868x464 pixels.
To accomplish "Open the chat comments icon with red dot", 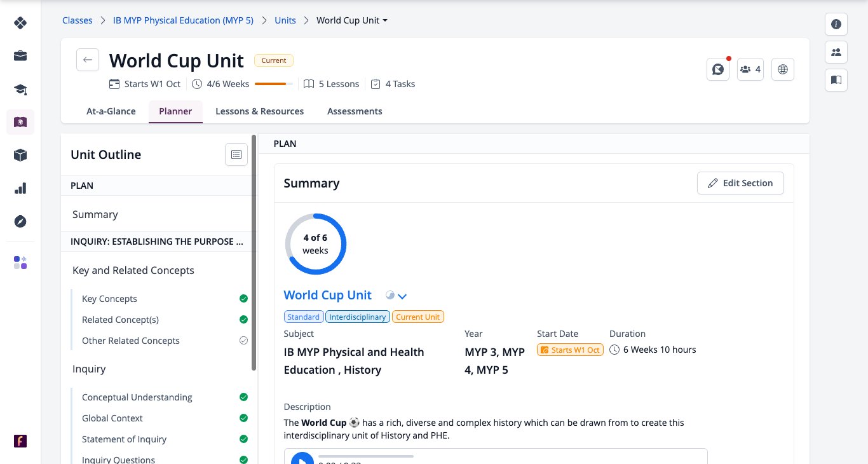I will click(x=718, y=69).
